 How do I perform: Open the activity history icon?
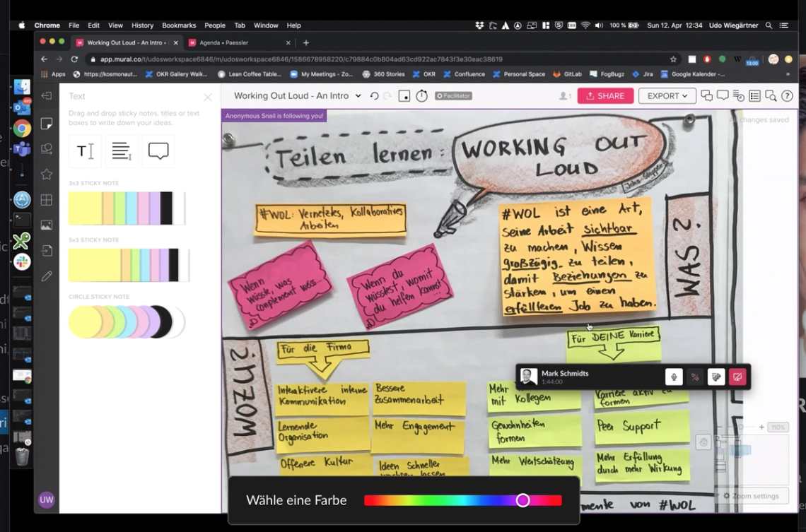point(739,96)
